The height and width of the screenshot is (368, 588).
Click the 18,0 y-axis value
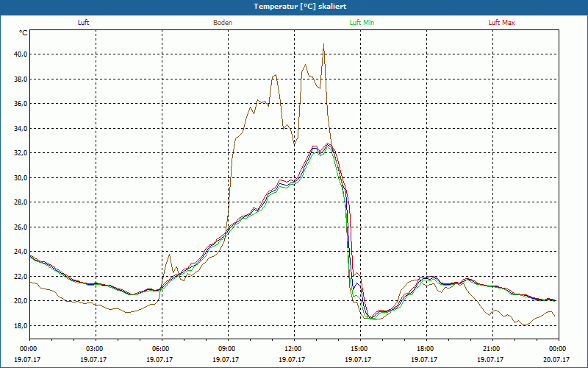21,325
